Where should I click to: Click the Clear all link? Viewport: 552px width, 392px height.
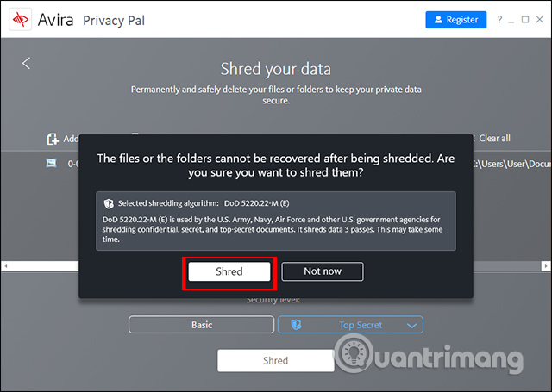coord(494,138)
